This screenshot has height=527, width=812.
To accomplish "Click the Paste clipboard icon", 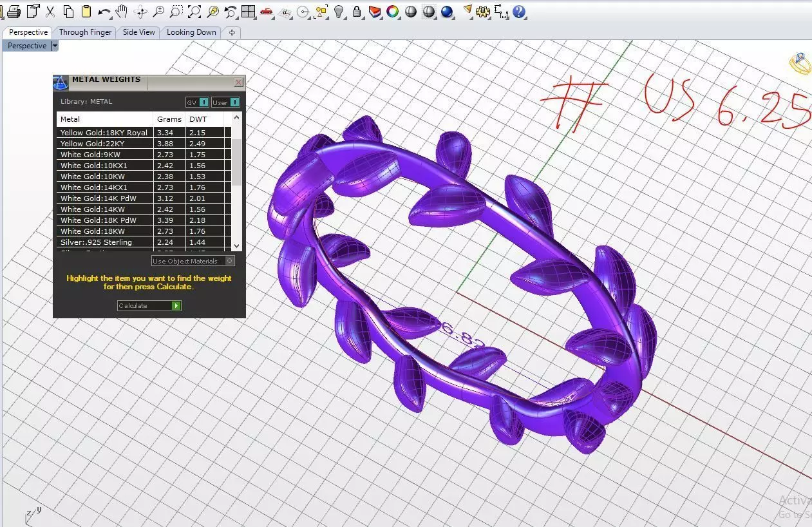I will coord(86,12).
